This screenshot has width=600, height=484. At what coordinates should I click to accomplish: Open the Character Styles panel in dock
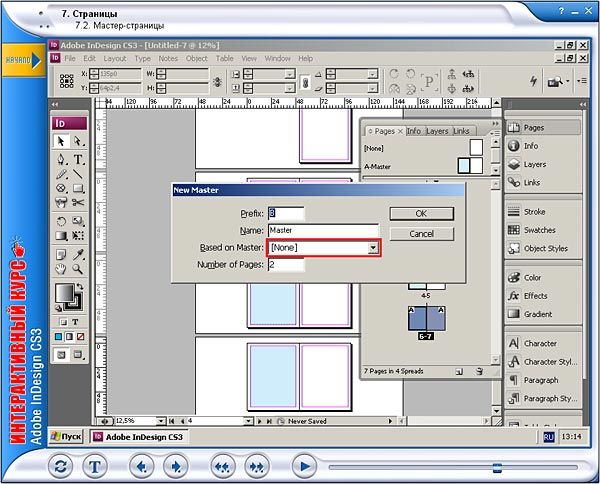click(543, 362)
